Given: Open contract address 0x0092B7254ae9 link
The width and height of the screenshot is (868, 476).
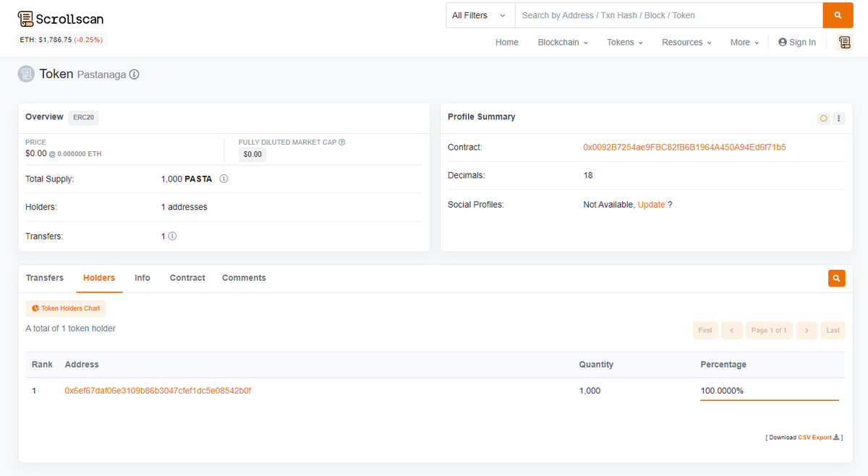Looking at the screenshot, I should [x=684, y=147].
